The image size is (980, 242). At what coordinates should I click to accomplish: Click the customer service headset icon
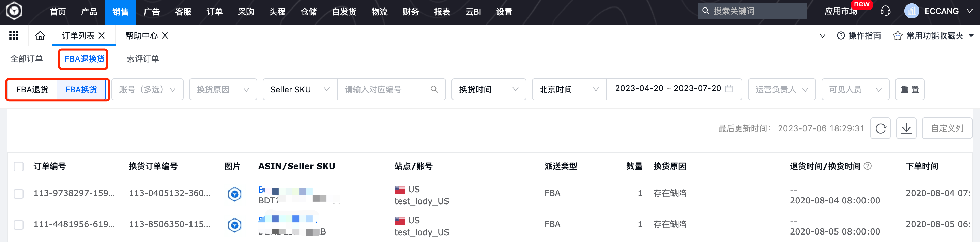coord(885,11)
